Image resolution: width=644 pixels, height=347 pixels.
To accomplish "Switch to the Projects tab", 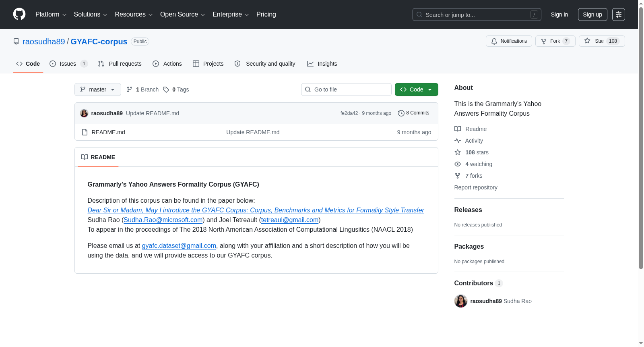I will coord(208,64).
